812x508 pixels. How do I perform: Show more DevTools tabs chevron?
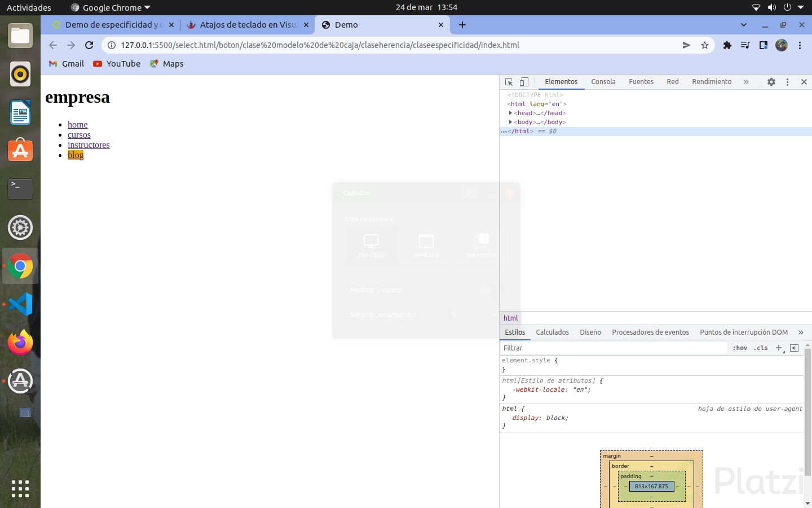point(746,82)
